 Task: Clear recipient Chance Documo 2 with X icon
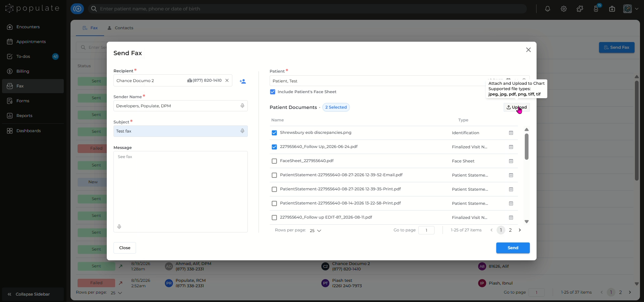click(x=227, y=81)
